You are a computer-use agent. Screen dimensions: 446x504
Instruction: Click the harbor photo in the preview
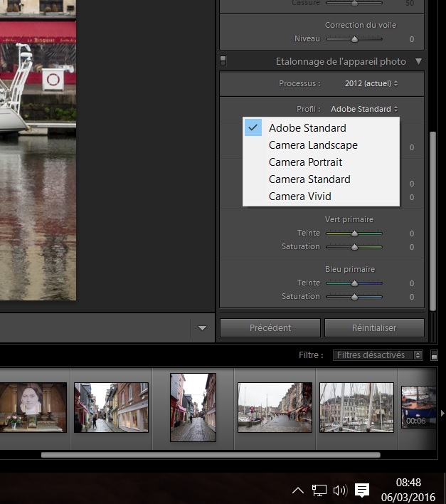pyautogui.click(x=38, y=150)
